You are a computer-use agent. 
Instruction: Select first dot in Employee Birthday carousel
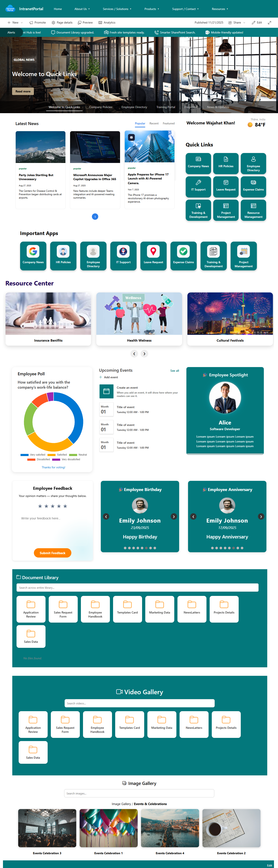click(125, 548)
